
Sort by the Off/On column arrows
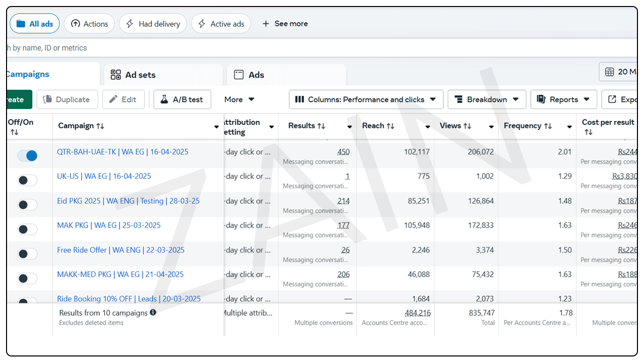[14, 132]
